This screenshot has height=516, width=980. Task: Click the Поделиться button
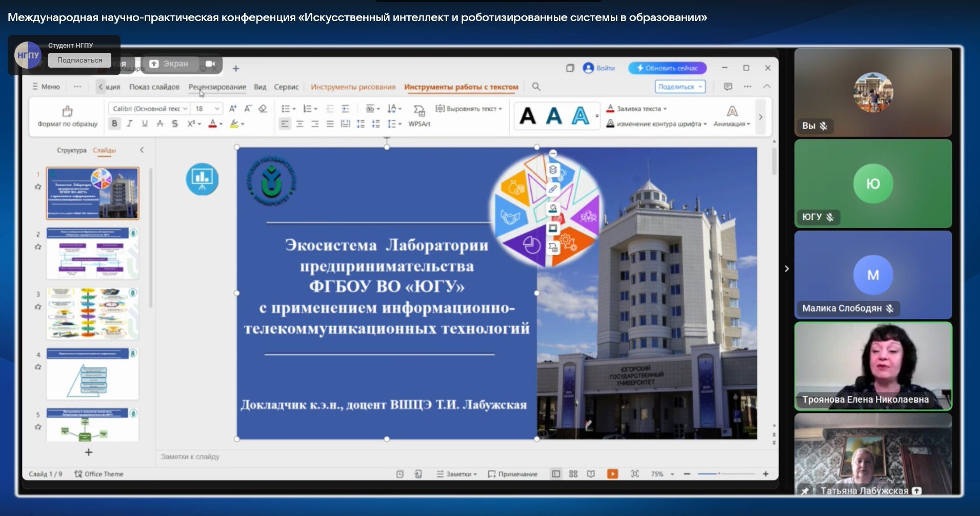[679, 87]
